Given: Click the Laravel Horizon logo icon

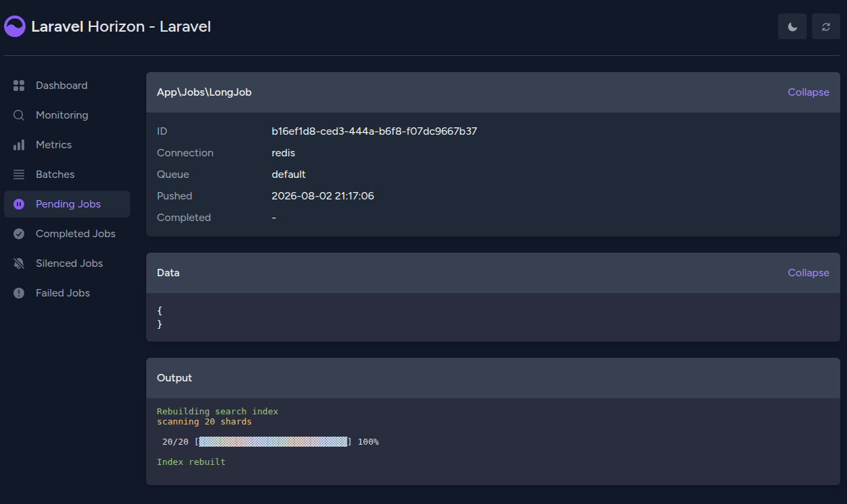Looking at the screenshot, I should [x=15, y=27].
